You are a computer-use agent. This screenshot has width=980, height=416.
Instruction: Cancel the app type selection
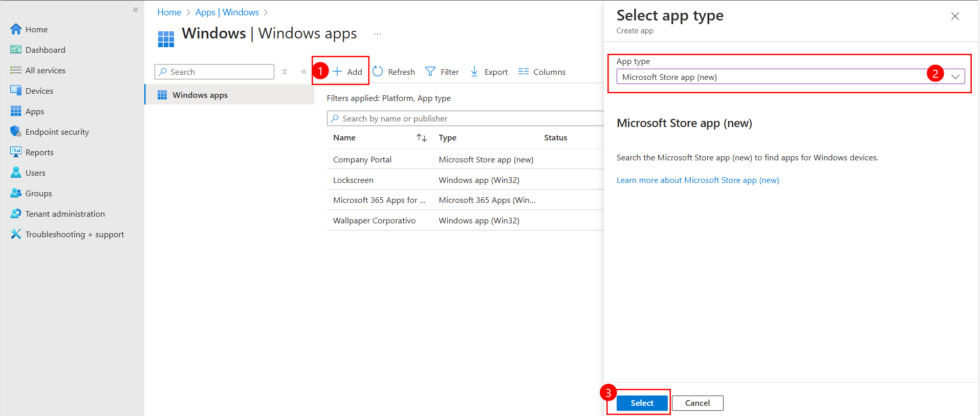point(698,403)
